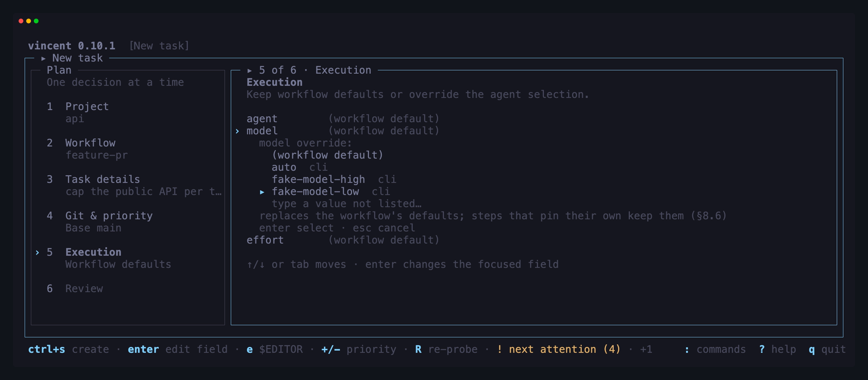Click the [New task] header tab
The width and height of the screenshot is (868, 380).
coord(159,46)
